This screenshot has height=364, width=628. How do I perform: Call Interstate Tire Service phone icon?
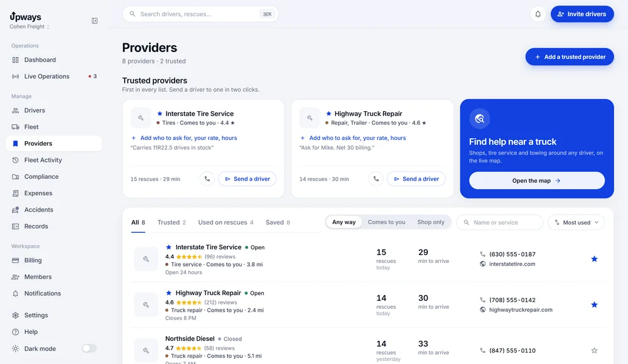tap(207, 179)
